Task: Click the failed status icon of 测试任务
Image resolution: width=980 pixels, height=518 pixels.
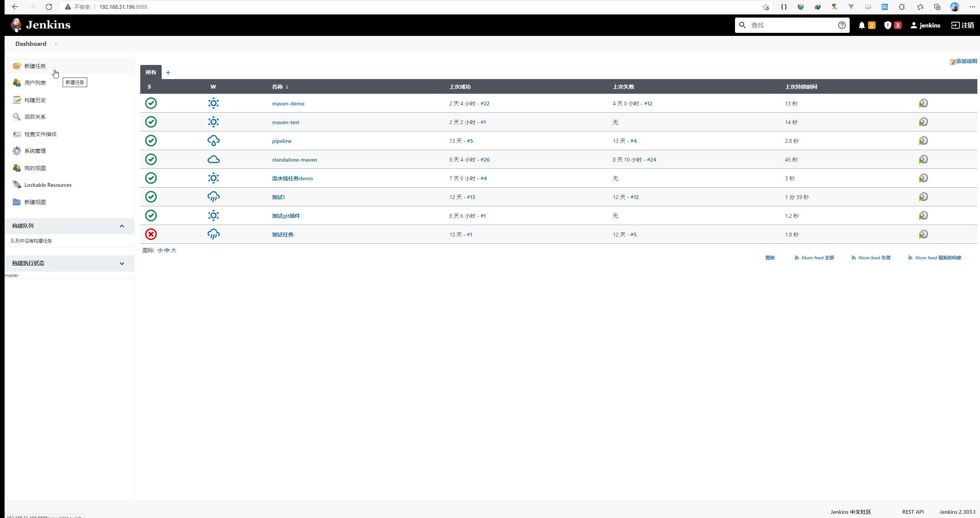Action: coord(151,234)
